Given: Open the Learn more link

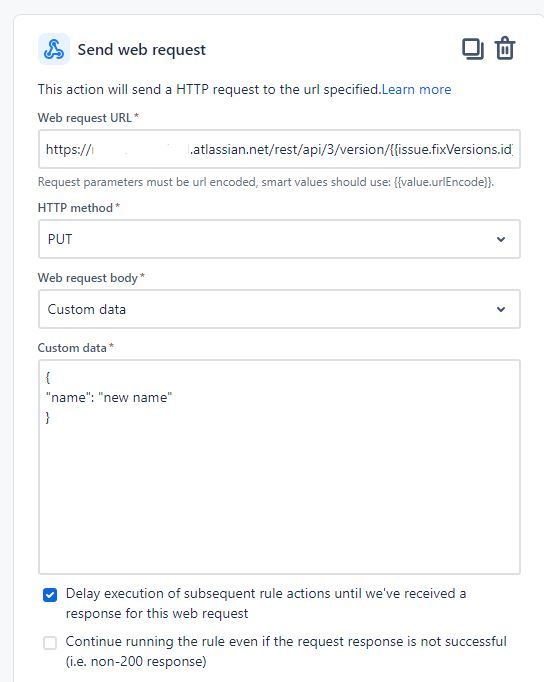Looking at the screenshot, I should pyautogui.click(x=417, y=89).
